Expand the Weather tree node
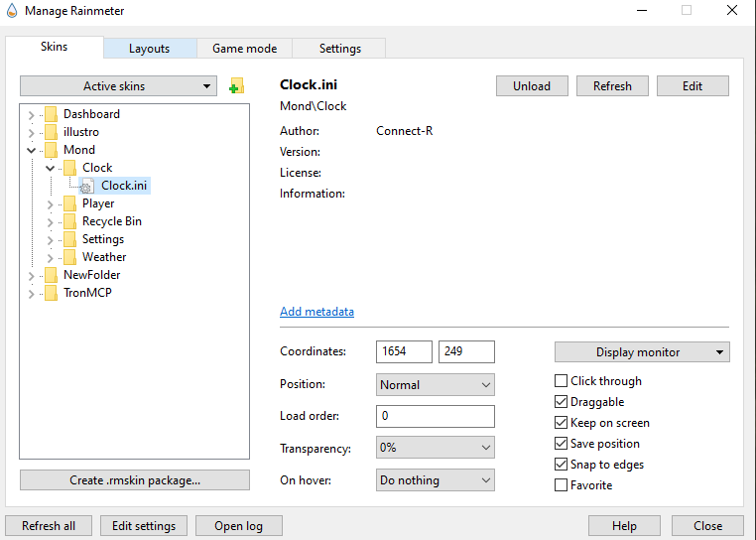 tap(51, 258)
